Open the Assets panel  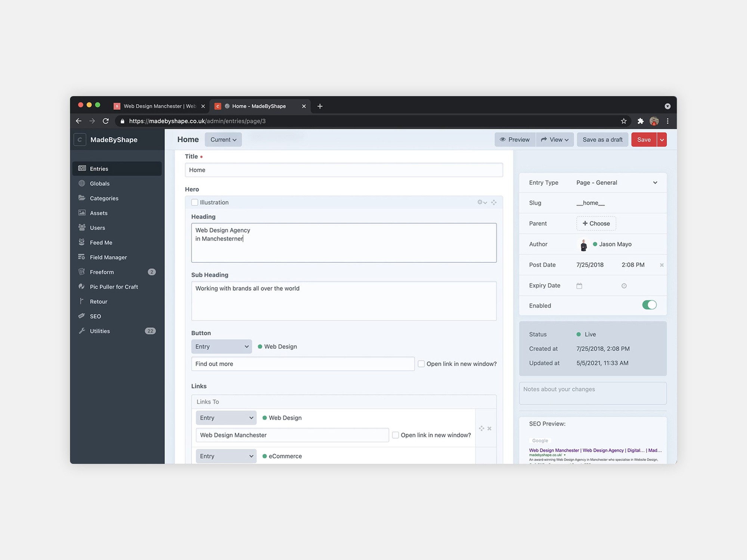click(98, 213)
